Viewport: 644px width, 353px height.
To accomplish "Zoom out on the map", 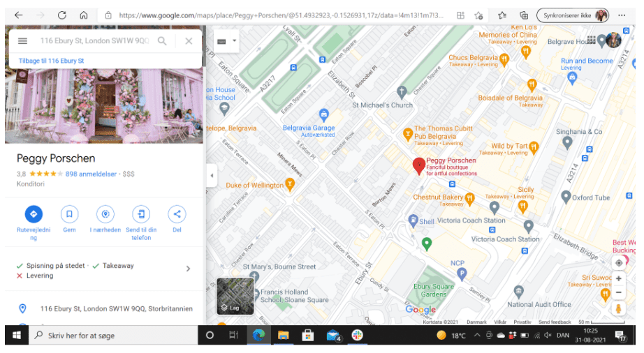I will point(619,293).
